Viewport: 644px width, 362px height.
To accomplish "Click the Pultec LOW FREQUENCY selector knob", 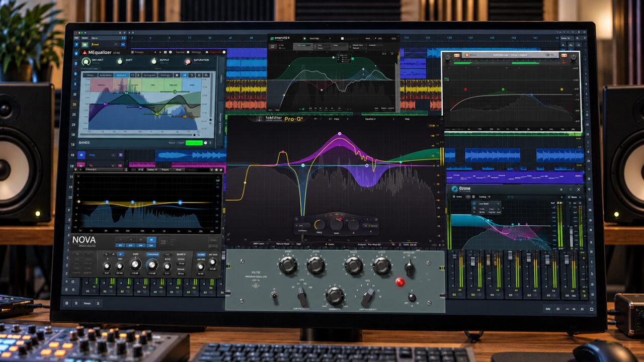I will click(x=302, y=296).
